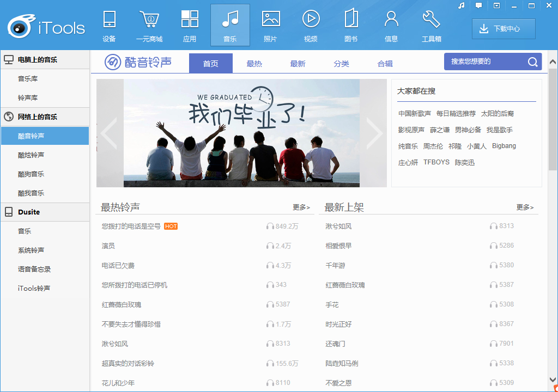Switch to the 最新 tab

coord(298,64)
